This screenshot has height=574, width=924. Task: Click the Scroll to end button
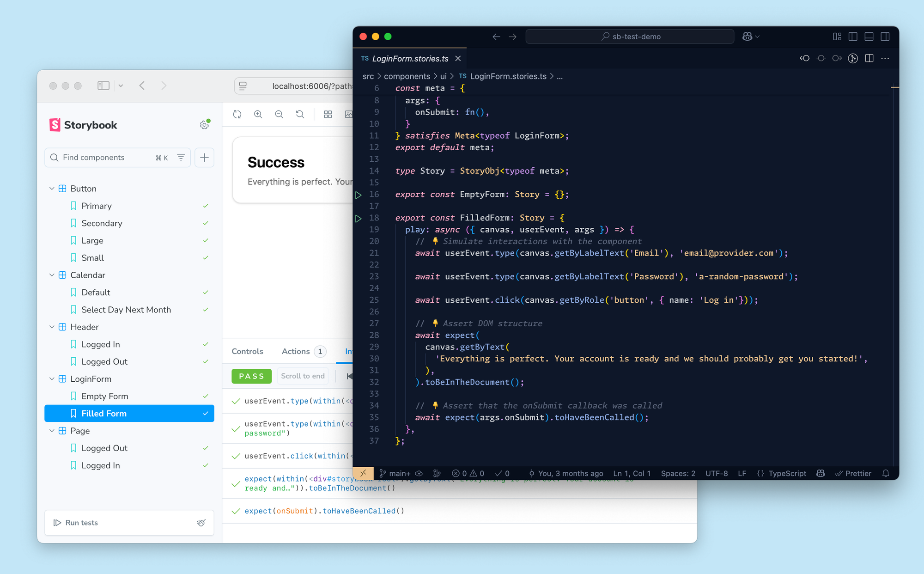(303, 376)
